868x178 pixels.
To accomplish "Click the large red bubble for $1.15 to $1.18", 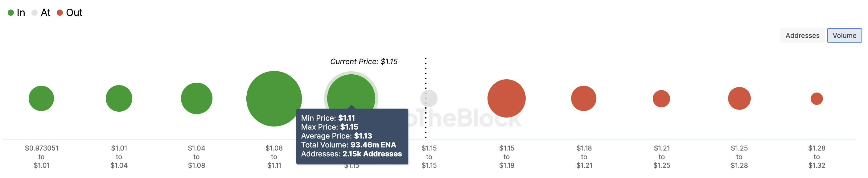I will tap(506, 98).
